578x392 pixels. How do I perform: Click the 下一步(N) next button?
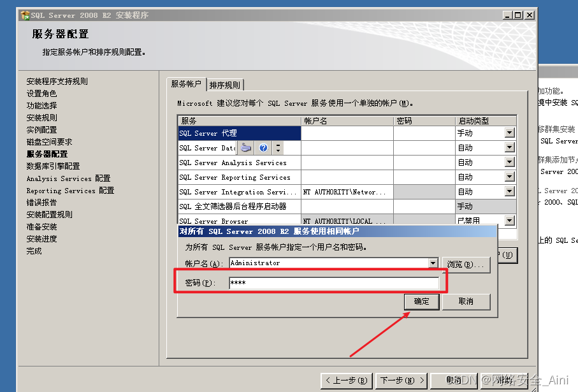[401, 380]
